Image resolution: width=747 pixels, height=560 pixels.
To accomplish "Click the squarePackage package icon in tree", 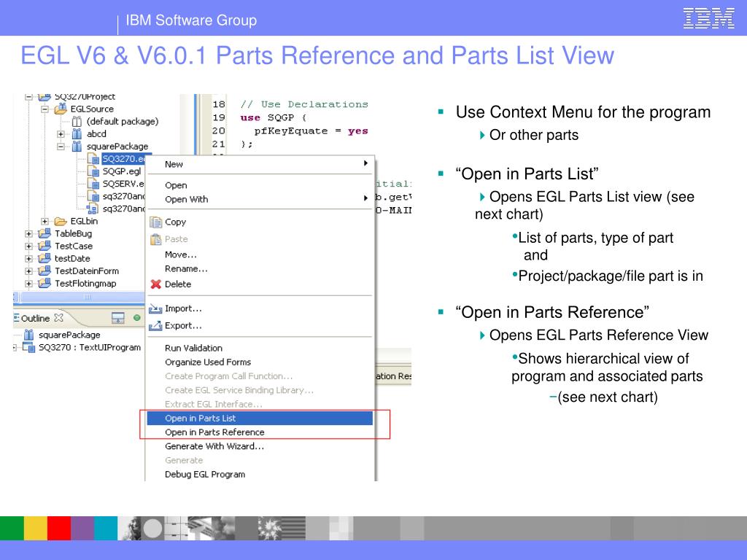I will [x=77, y=146].
